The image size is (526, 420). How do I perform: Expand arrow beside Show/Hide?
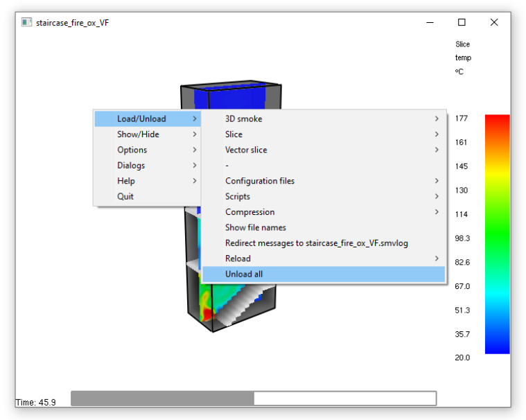click(195, 134)
